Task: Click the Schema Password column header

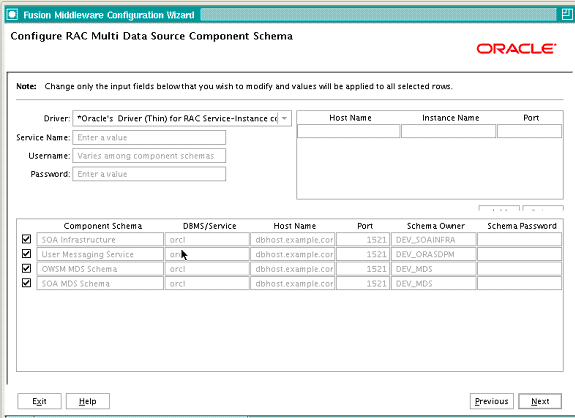Action: (x=522, y=226)
